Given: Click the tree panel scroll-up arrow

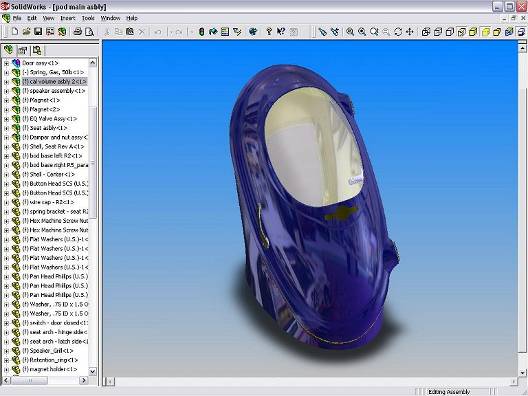Looking at the screenshot, I should click(92, 63).
